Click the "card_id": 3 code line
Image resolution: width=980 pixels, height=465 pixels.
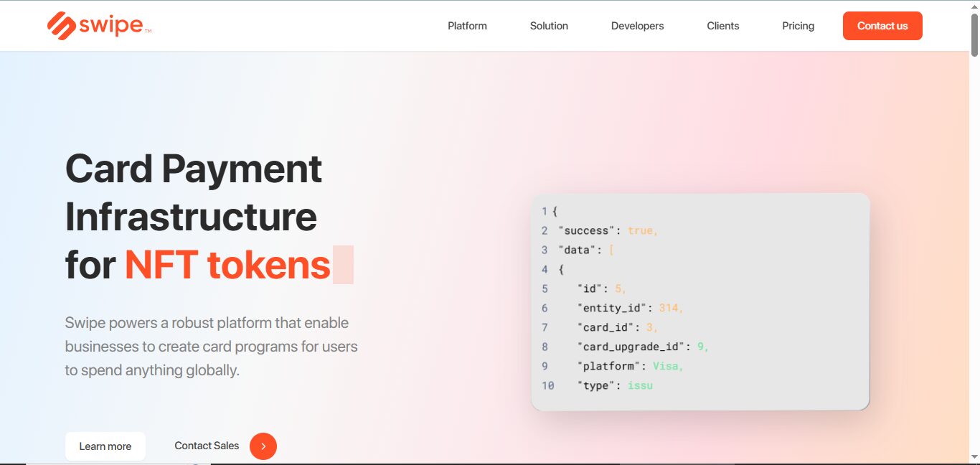click(x=617, y=327)
